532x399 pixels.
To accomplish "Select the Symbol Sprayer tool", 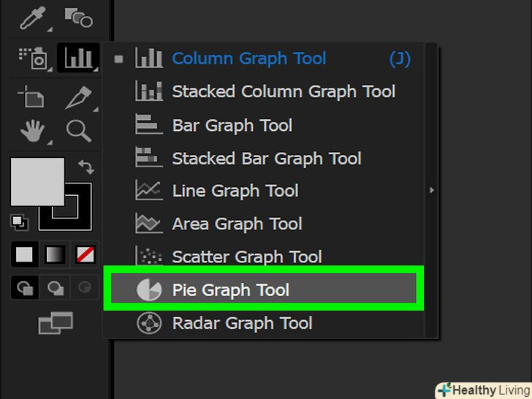I will tap(30, 58).
